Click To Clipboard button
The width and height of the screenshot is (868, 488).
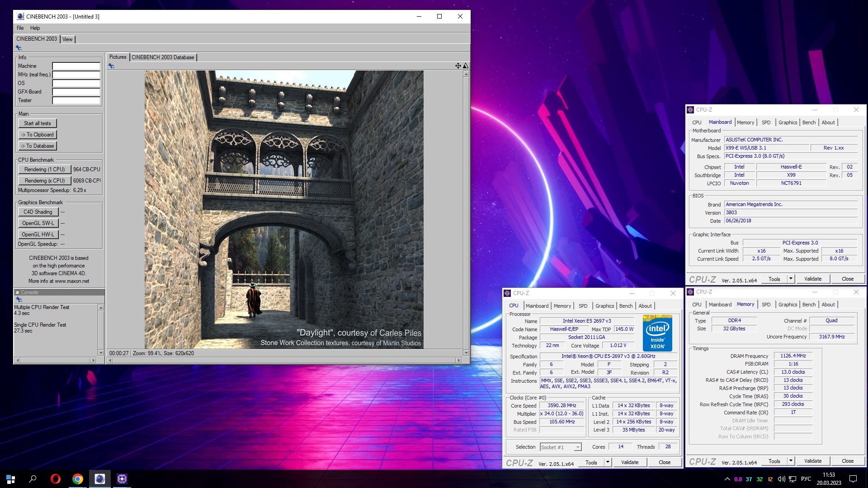pyautogui.click(x=38, y=135)
